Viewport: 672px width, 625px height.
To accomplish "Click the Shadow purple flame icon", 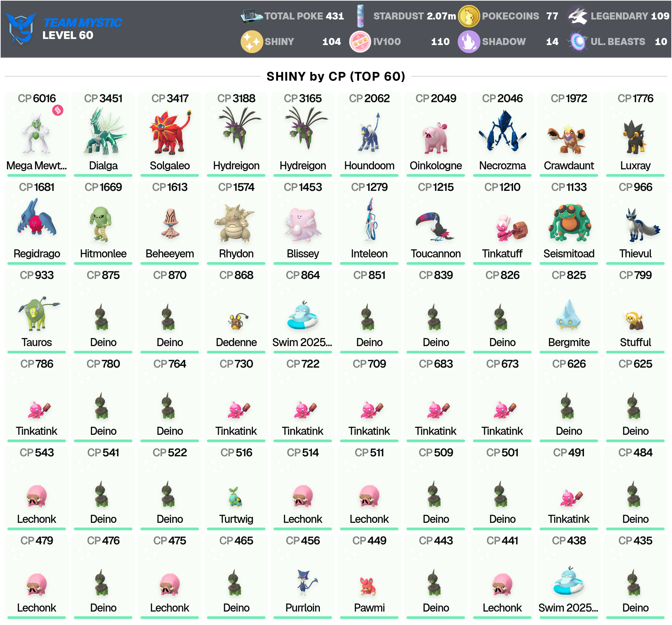I will (x=468, y=42).
